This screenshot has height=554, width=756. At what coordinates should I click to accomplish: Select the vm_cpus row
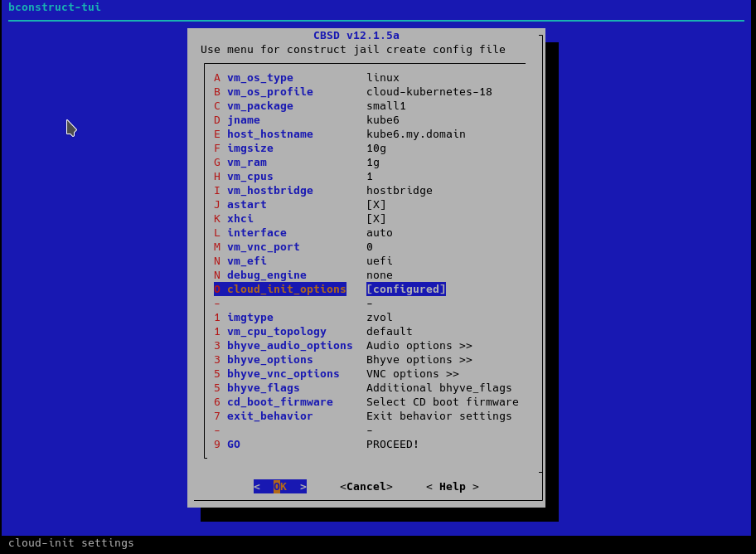293,176
